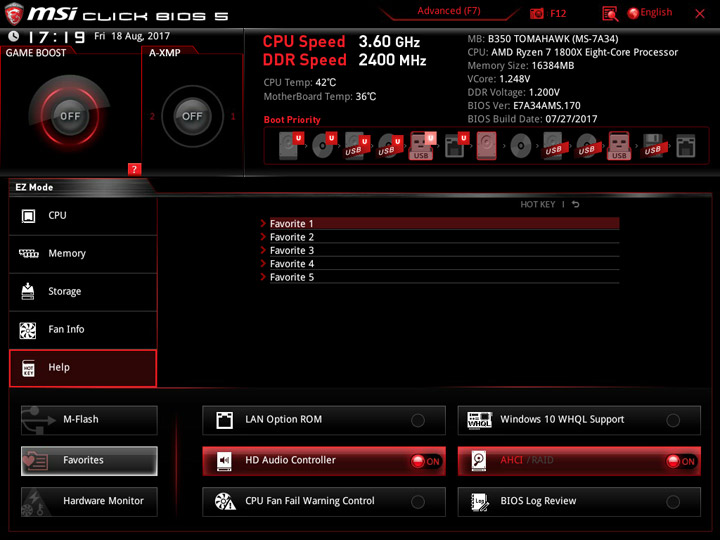This screenshot has height=540, width=720.
Task: Select the UEFI CD/DVD boot device icon
Action: (x=324, y=146)
